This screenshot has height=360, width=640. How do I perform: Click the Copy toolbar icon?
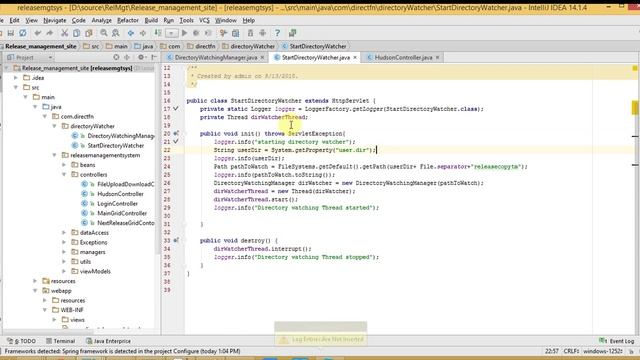point(76,33)
